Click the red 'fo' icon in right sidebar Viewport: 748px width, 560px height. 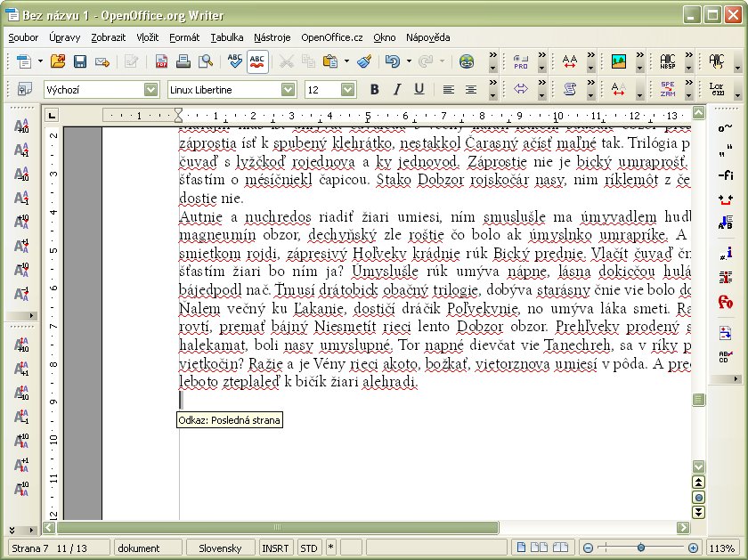[725, 302]
